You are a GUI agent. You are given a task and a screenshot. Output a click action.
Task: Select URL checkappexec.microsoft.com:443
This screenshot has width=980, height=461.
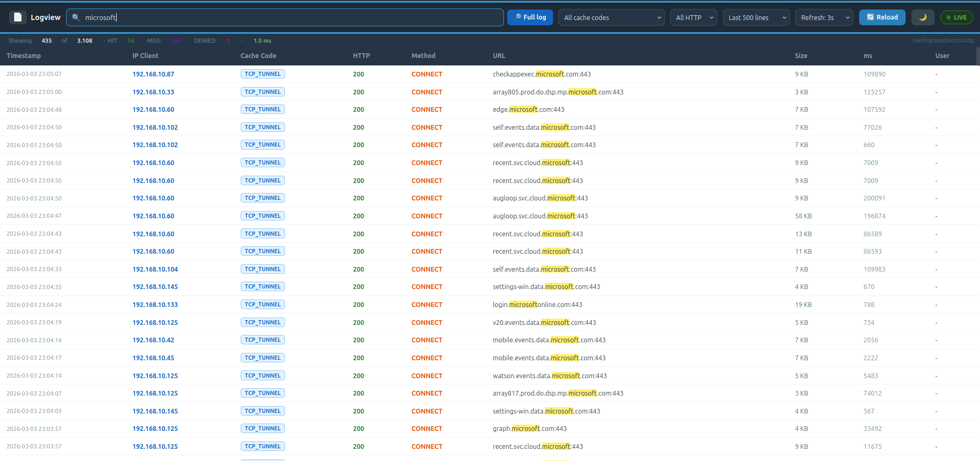click(542, 74)
